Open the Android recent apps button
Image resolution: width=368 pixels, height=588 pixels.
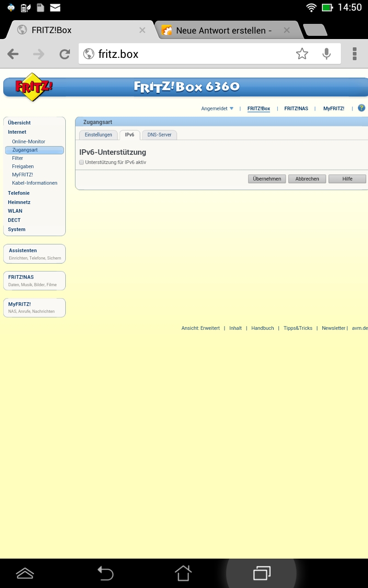(x=261, y=573)
